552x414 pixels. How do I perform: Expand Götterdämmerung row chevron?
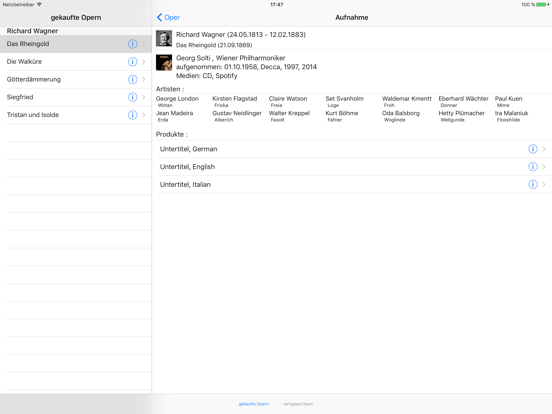144,80
